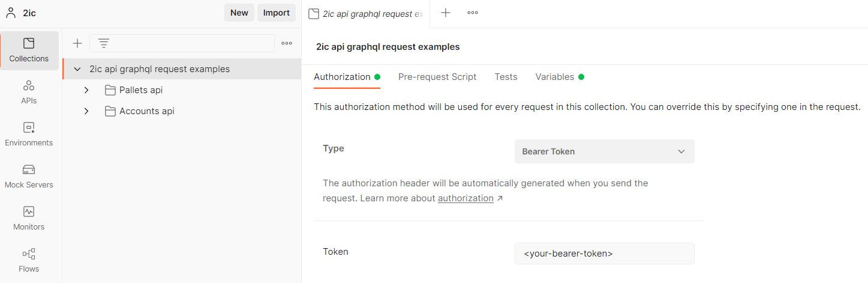Click the Token input field

(604, 254)
